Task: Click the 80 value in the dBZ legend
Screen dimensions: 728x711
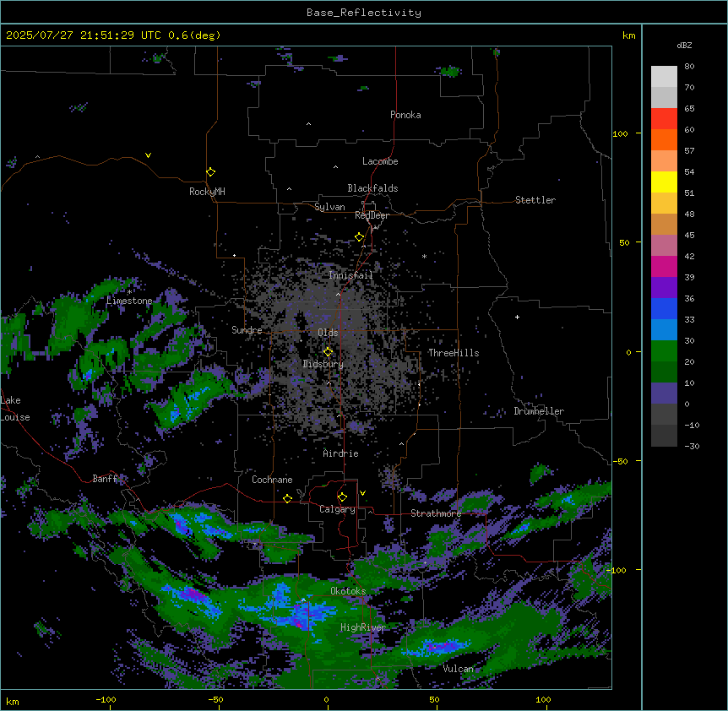Action: [x=689, y=67]
